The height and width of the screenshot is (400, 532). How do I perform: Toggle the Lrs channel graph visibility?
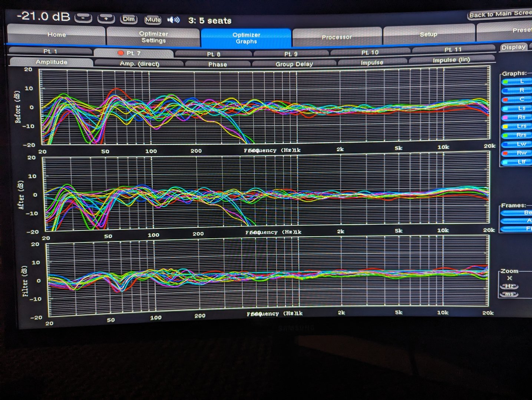[x=518, y=126]
